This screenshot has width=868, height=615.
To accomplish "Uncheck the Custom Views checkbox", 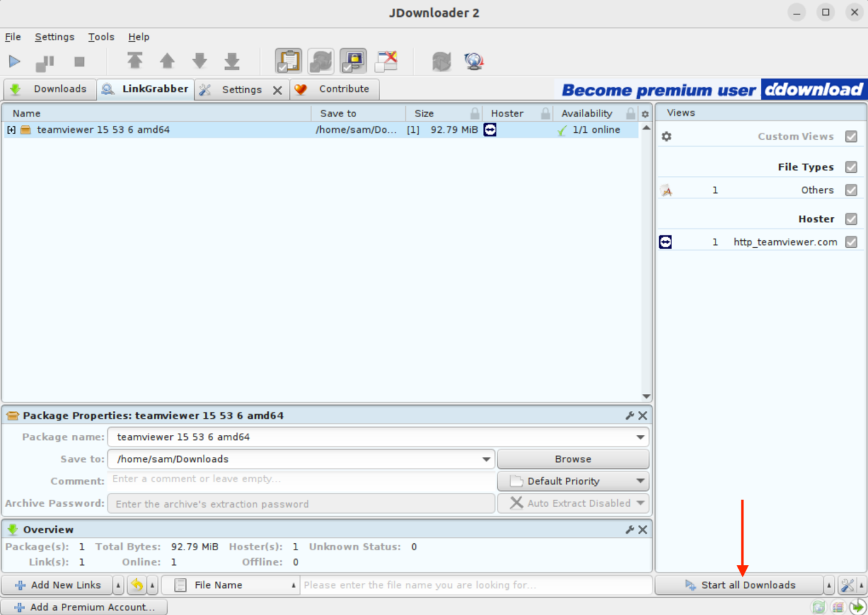I will tap(851, 136).
